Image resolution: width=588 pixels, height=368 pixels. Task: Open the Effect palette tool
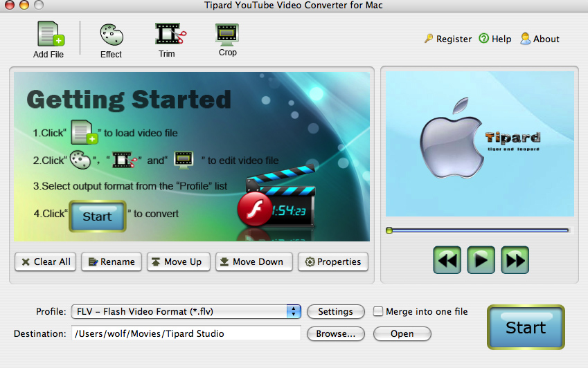pos(111,35)
